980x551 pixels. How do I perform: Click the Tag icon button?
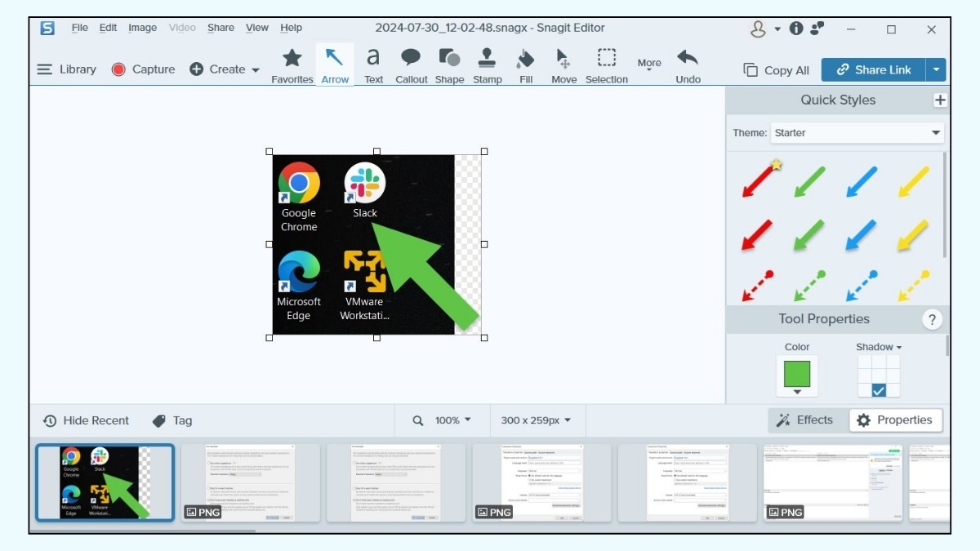172,420
